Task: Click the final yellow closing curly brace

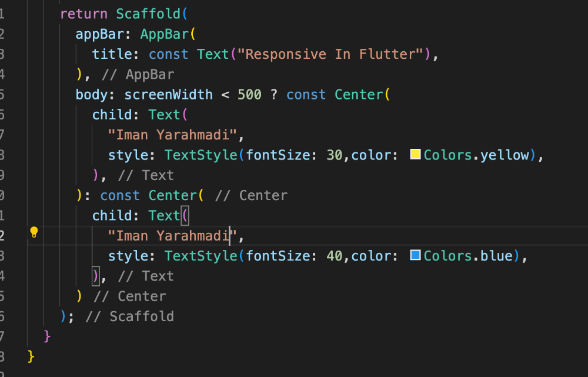Action: point(31,356)
